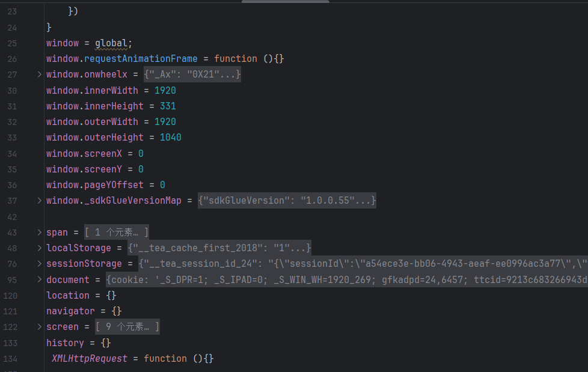This screenshot has height=372, width=588.
Task: Click the location variable name
Action: pos(68,296)
